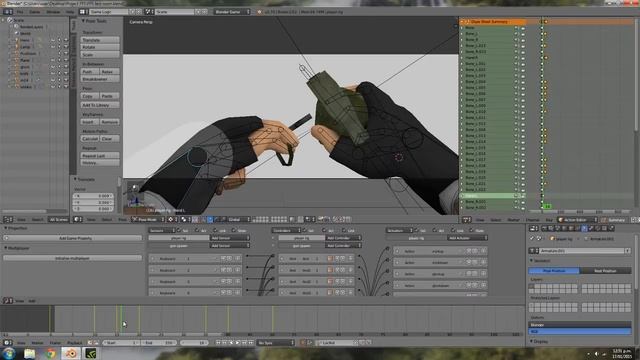Open File Explorer from Windows taskbar
This screenshot has height=360, width=640.
[29, 353]
